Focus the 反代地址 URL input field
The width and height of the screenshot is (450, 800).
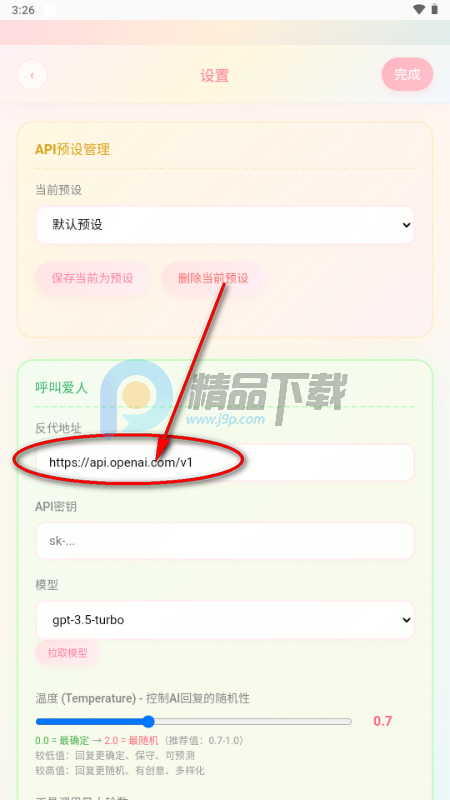pyautogui.click(x=224, y=462)
